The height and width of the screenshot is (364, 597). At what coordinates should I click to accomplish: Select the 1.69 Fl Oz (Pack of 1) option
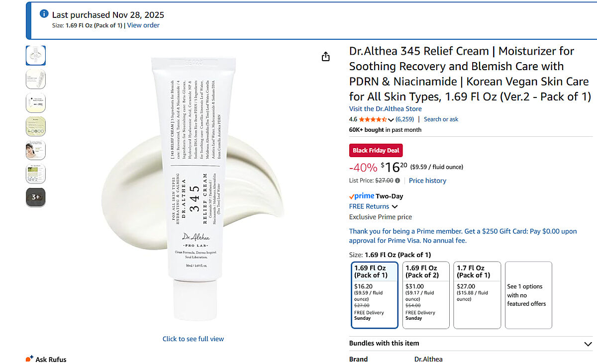tap(375, 295)
